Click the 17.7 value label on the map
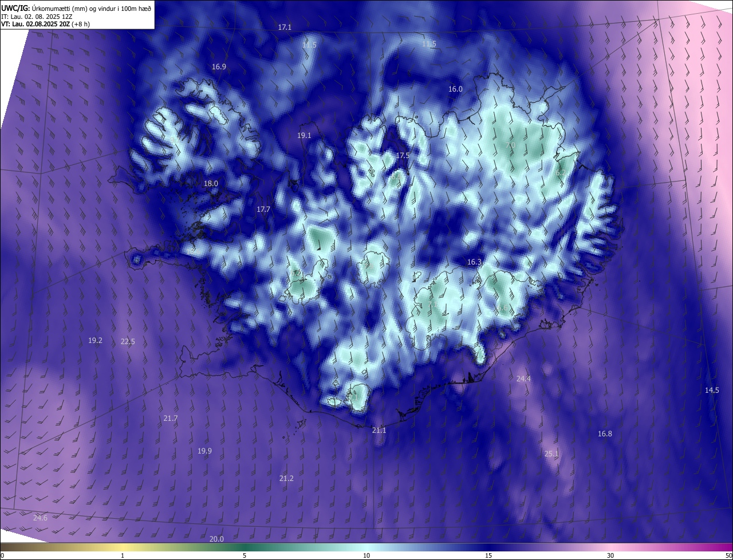 coord(263,210)
